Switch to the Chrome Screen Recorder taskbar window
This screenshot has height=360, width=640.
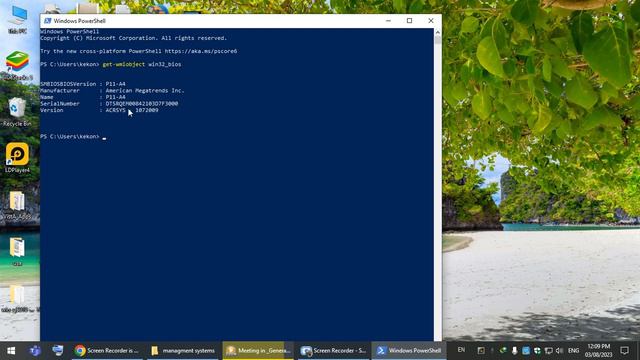click(107, 351)
